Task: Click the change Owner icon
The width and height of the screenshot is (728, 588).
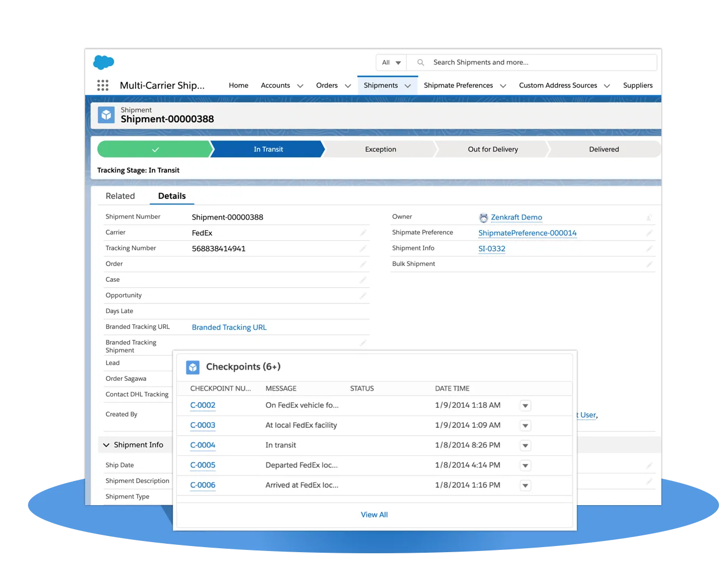Action: (649, 217)
